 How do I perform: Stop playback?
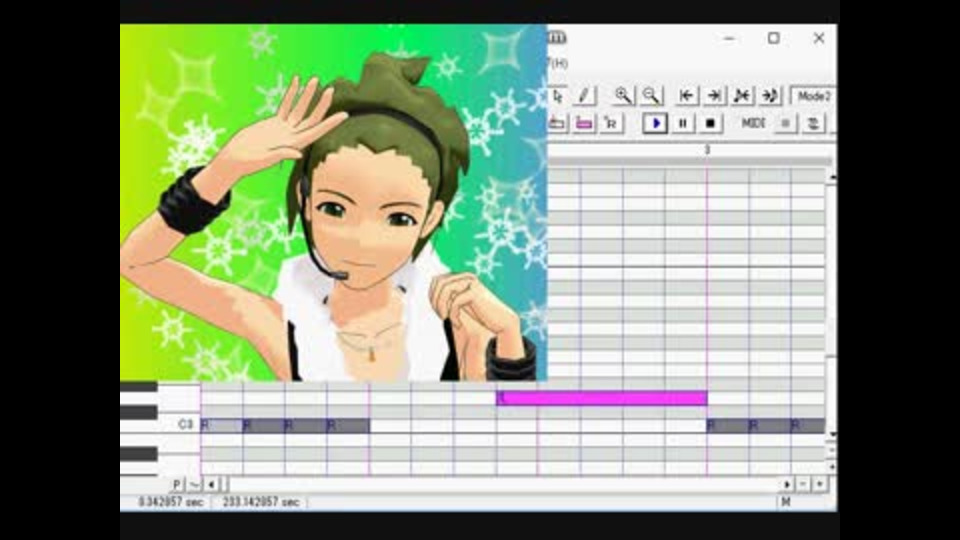[710, 124]
